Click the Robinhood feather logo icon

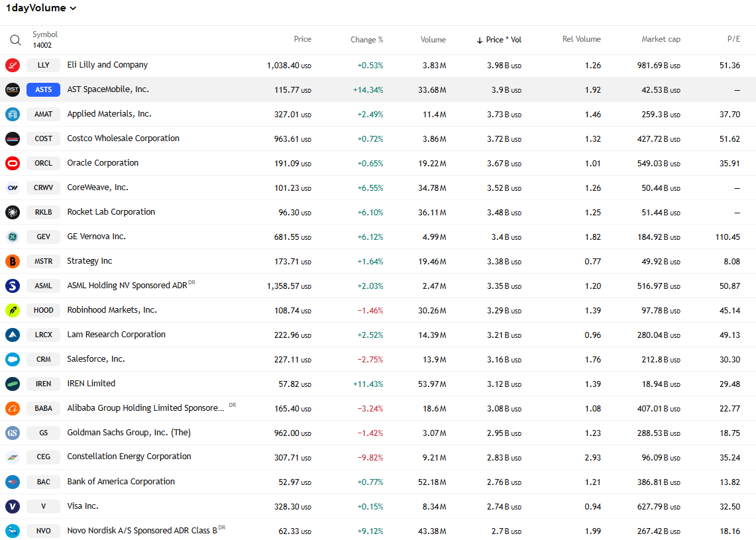(x=13, y=311)
